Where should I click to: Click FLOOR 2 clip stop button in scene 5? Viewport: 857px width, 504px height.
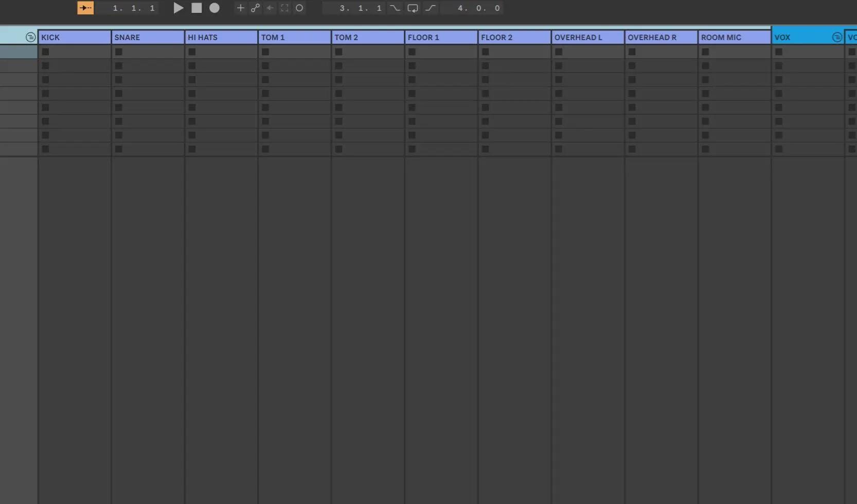(x=485, y=107)
